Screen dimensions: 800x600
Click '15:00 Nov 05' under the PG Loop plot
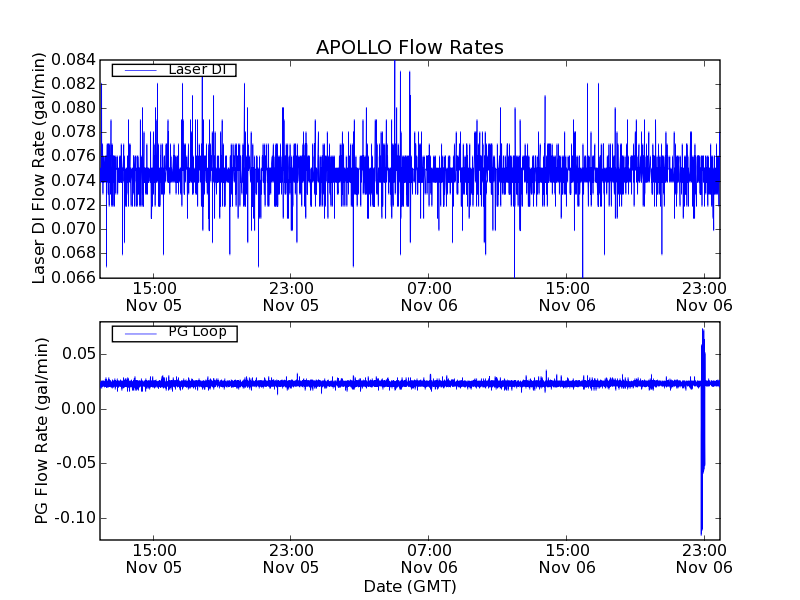point(154,559)
